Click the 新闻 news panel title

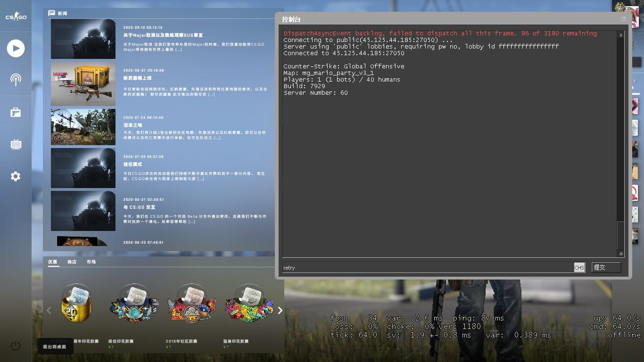click(62, 13)
